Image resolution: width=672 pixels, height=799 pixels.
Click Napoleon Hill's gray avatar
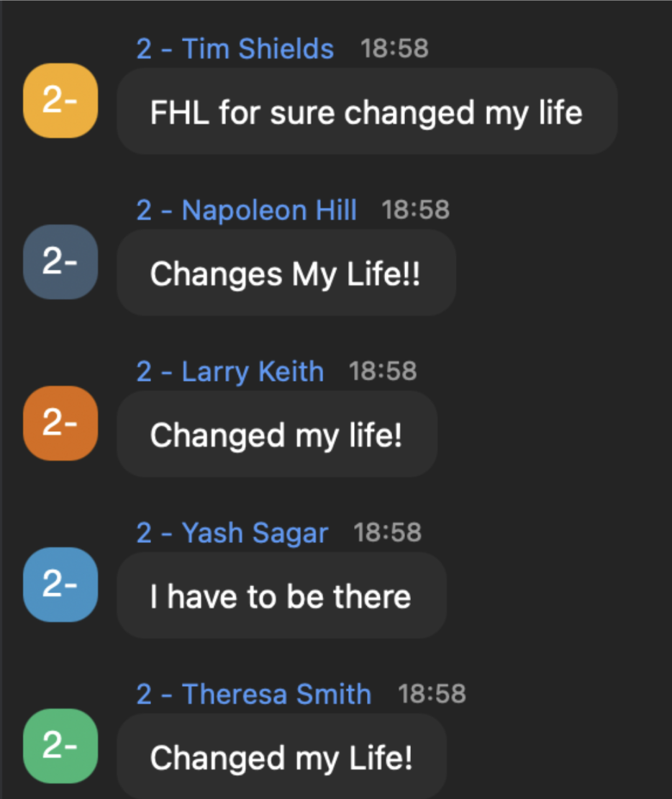pyautogui.click(x=60, y=262)
